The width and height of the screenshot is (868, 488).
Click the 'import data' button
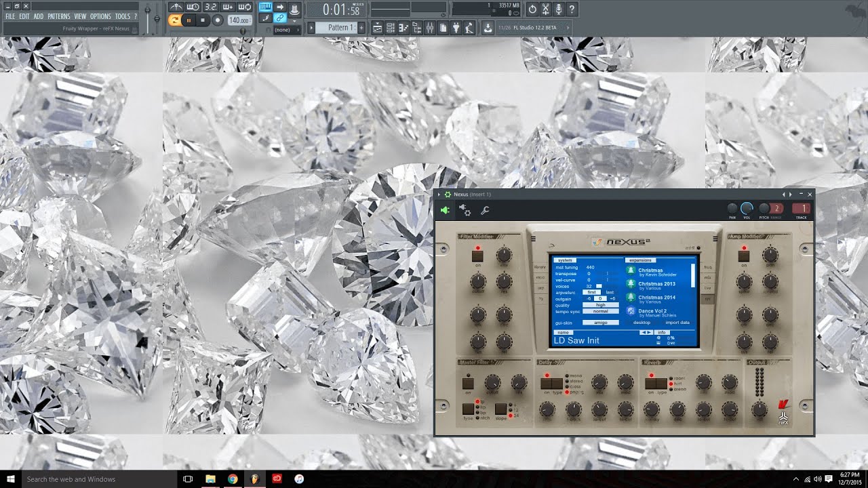(677, 323)
